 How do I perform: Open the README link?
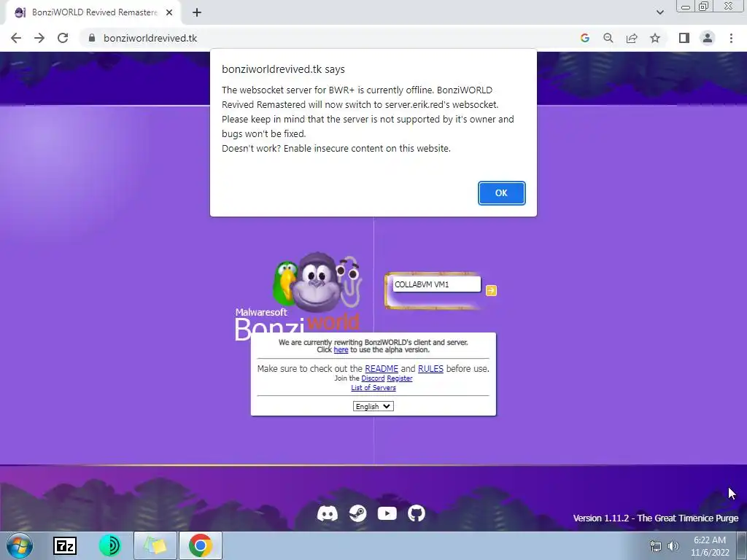381,368
